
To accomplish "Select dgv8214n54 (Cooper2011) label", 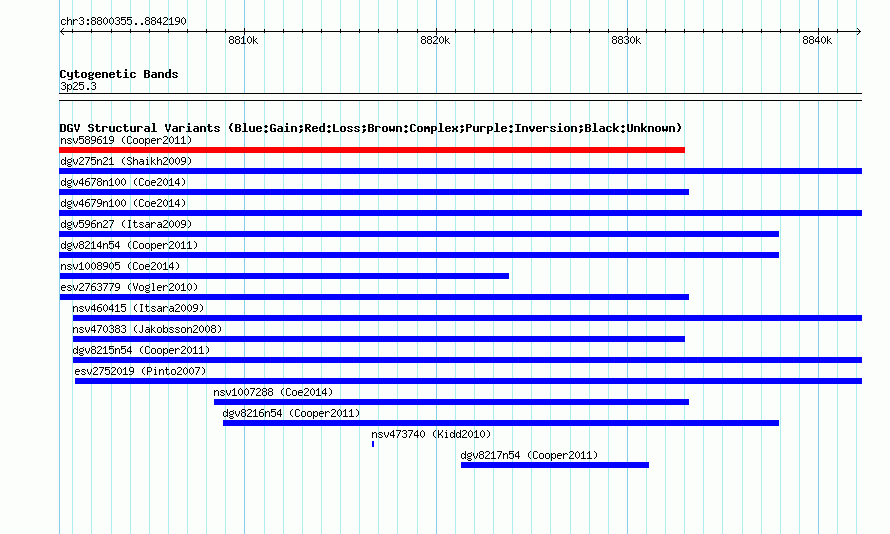I will click(x=129, y=245).
